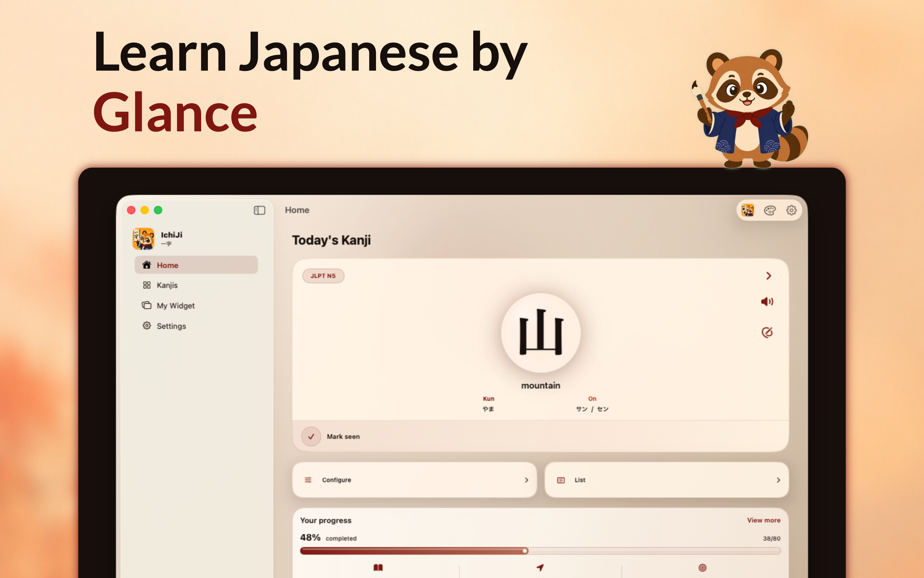Open the Configure card
The image size is (924, 578).
(414, 480)
